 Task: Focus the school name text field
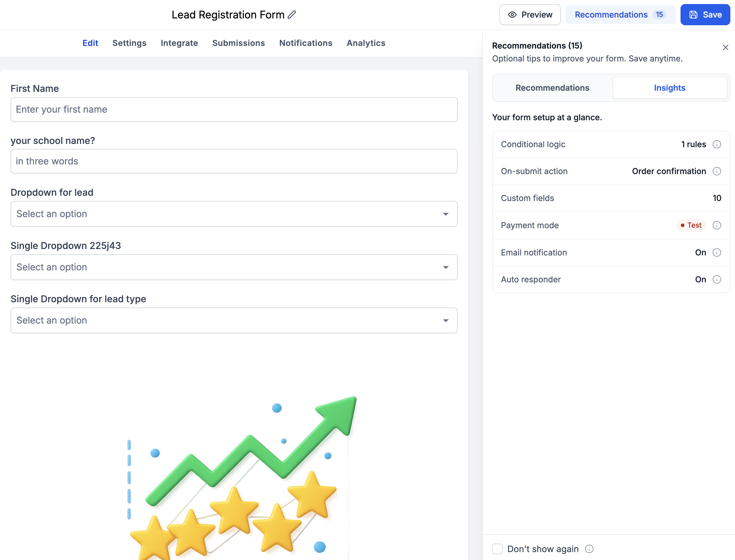(234, 161)
